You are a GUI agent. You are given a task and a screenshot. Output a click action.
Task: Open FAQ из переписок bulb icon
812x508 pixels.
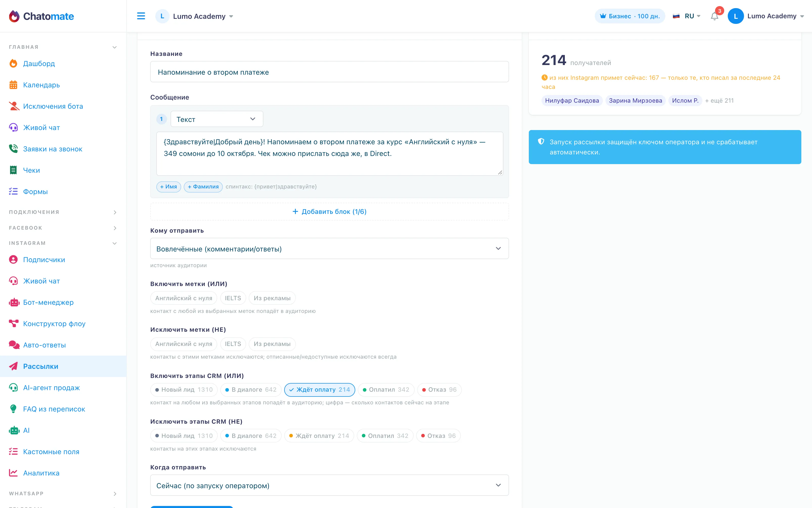(x=13, y=409)
